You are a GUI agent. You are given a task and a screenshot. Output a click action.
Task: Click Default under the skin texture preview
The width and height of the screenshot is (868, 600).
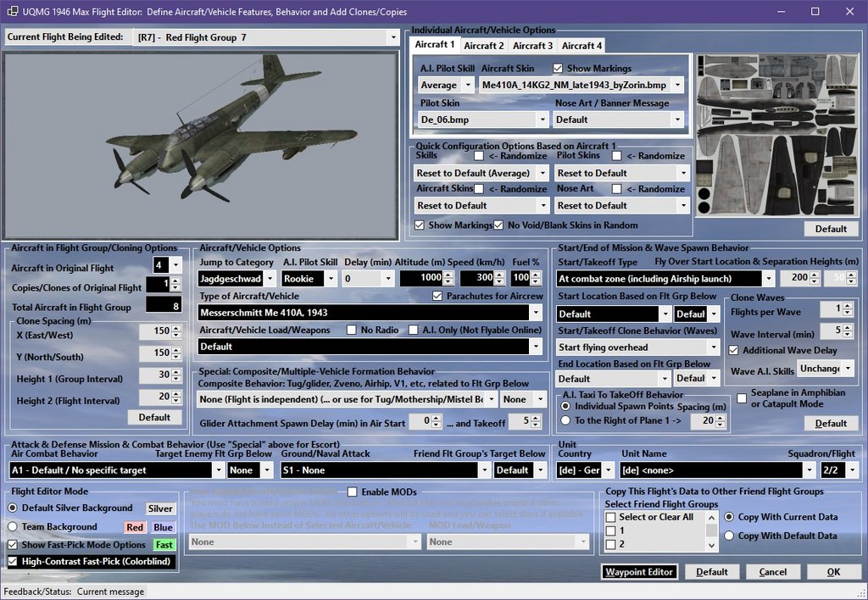coord(831,229)
